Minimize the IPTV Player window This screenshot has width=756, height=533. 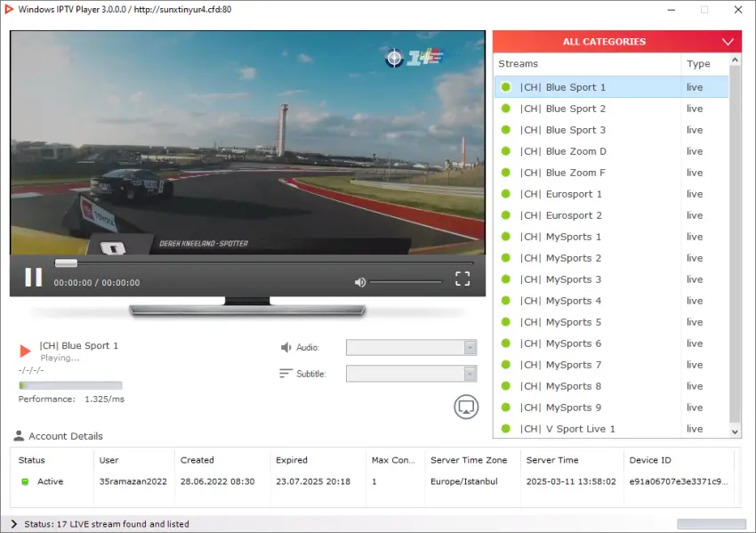(672, 10)
